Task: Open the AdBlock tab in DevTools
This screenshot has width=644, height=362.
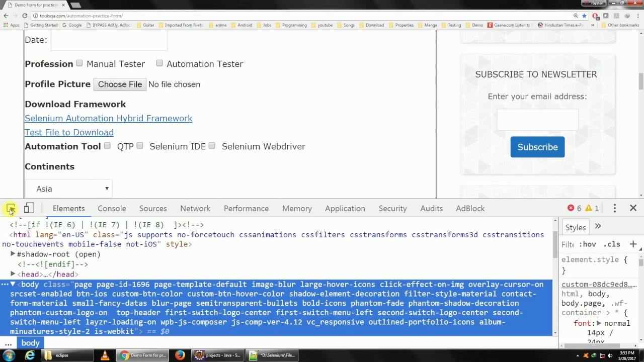Action: coord(470,208)
